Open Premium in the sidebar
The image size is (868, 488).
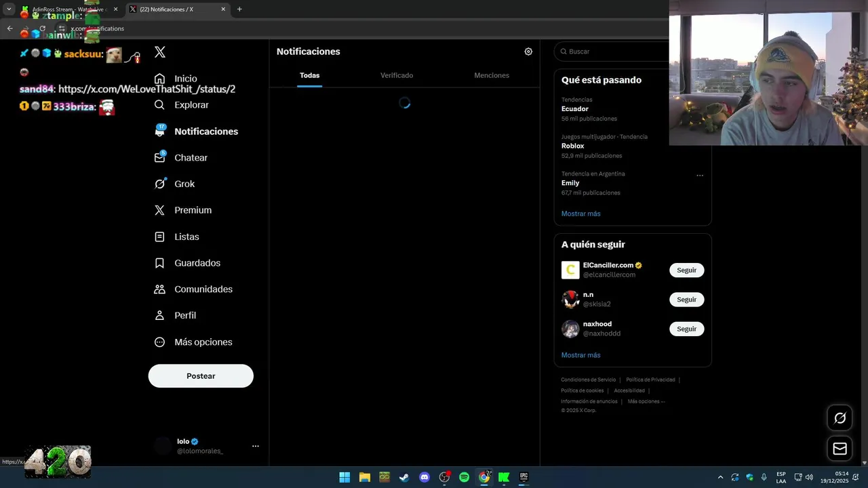coord(183,210)
